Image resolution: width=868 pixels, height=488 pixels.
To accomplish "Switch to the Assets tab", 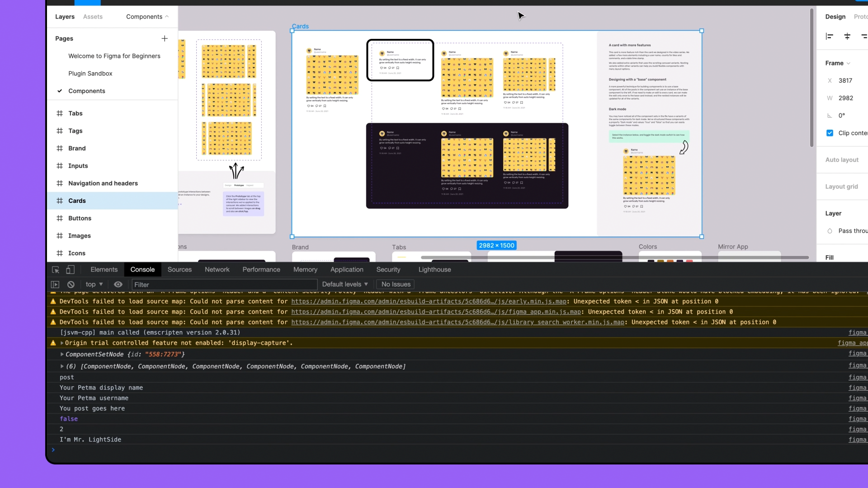I will point(93,17).
